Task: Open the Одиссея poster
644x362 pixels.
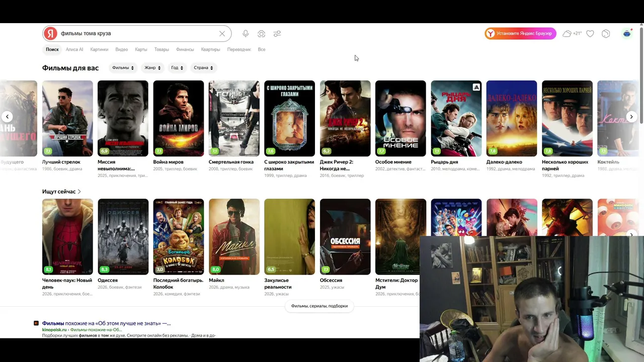Action: (123, 237)
